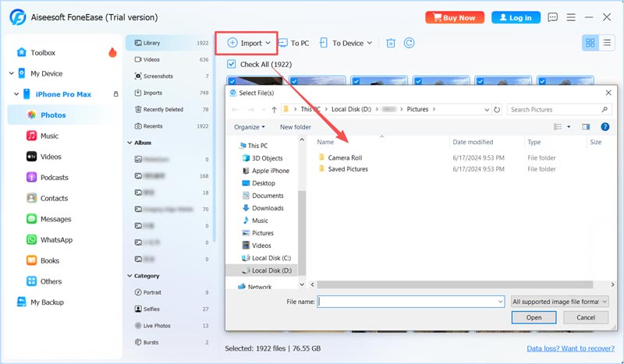Click the delete trash icon in toolbar
624x364 pixels.
(391, 43)
